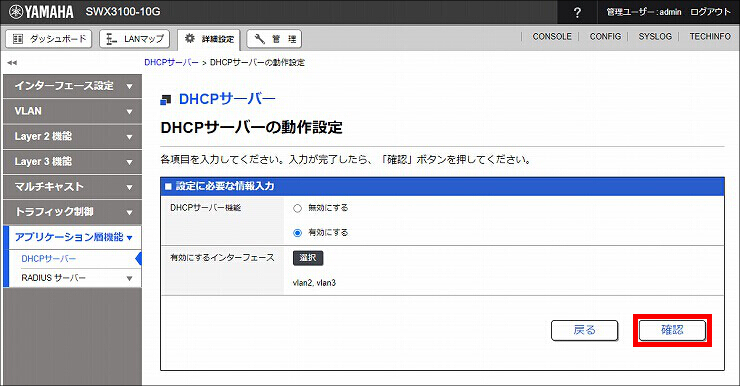Expand the VLAN menu section

tap(72, 111)
